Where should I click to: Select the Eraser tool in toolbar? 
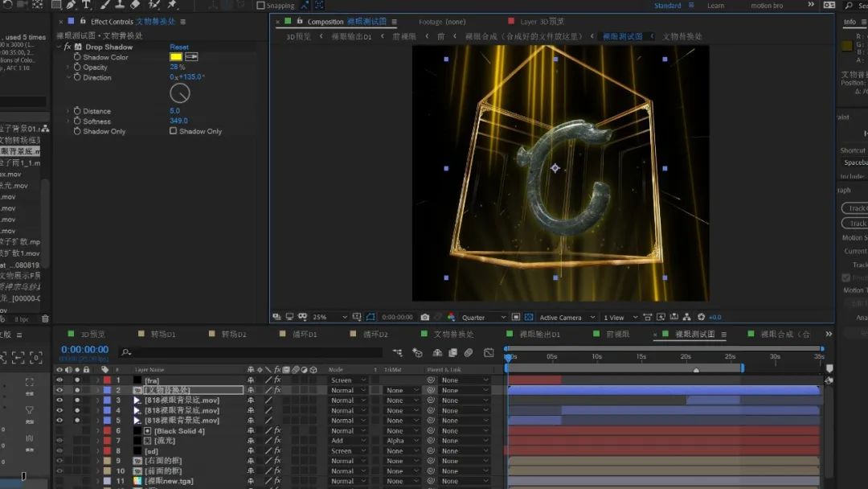click(x=134, y=5)
